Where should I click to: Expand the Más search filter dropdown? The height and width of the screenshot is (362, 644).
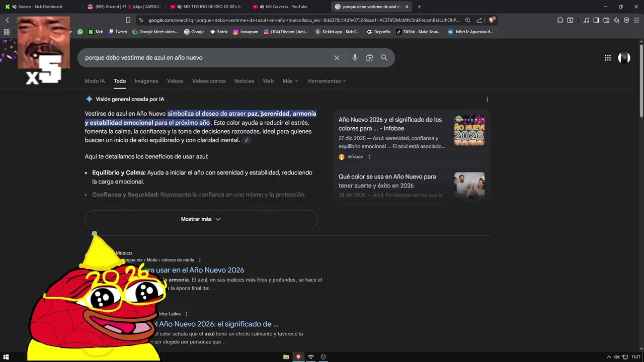(290, 81)
